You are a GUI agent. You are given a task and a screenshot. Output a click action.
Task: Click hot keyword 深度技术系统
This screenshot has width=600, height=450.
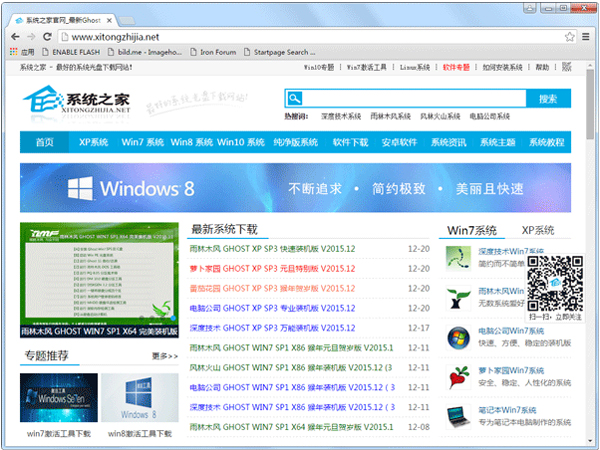click(x=341, y=116)
